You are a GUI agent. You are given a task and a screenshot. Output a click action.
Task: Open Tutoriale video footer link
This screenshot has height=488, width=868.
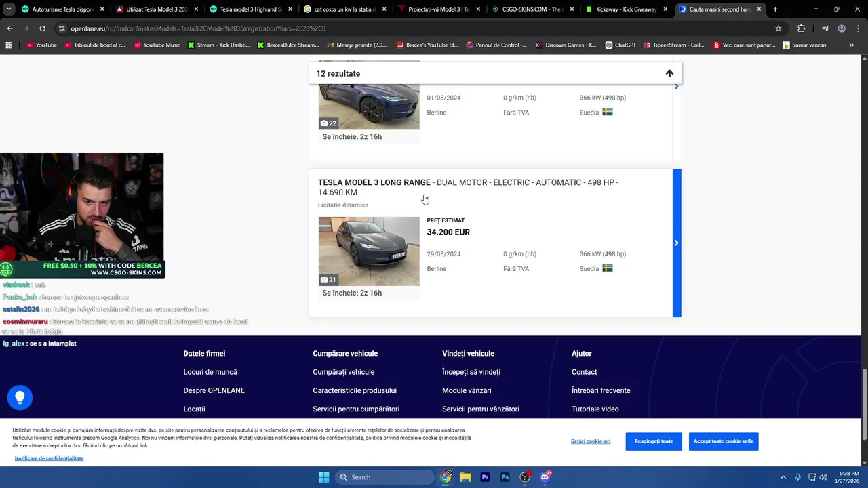pyautogui.click(x=595, y=409)
